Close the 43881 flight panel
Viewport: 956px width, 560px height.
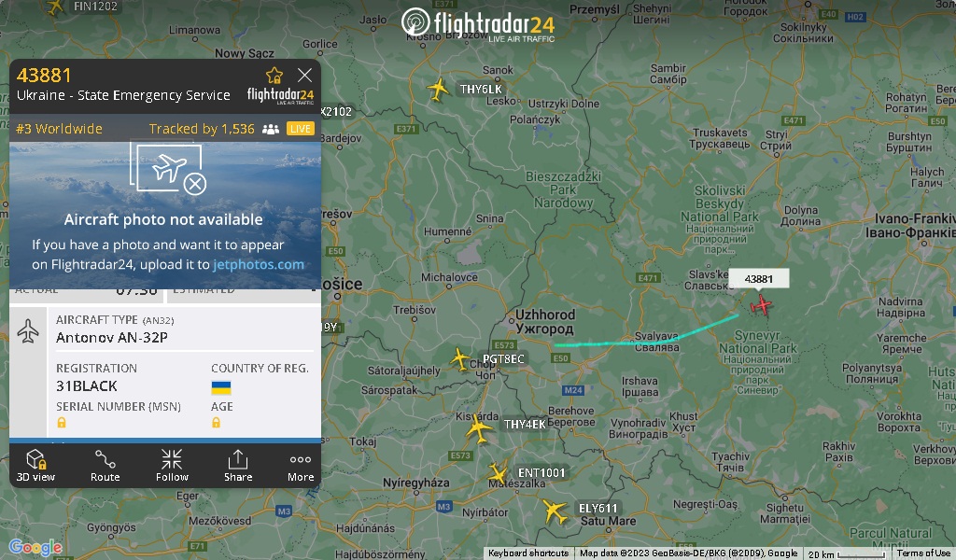(304, 75)
